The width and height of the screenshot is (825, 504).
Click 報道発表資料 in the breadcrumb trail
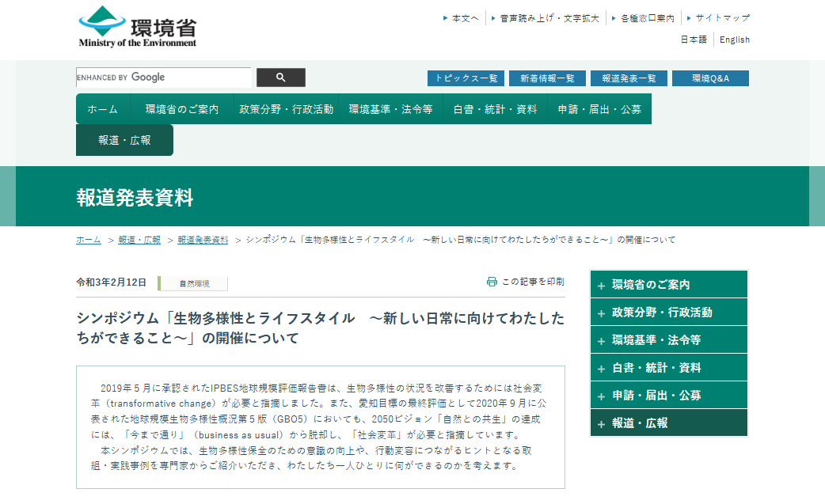click(x=203, y=240)
